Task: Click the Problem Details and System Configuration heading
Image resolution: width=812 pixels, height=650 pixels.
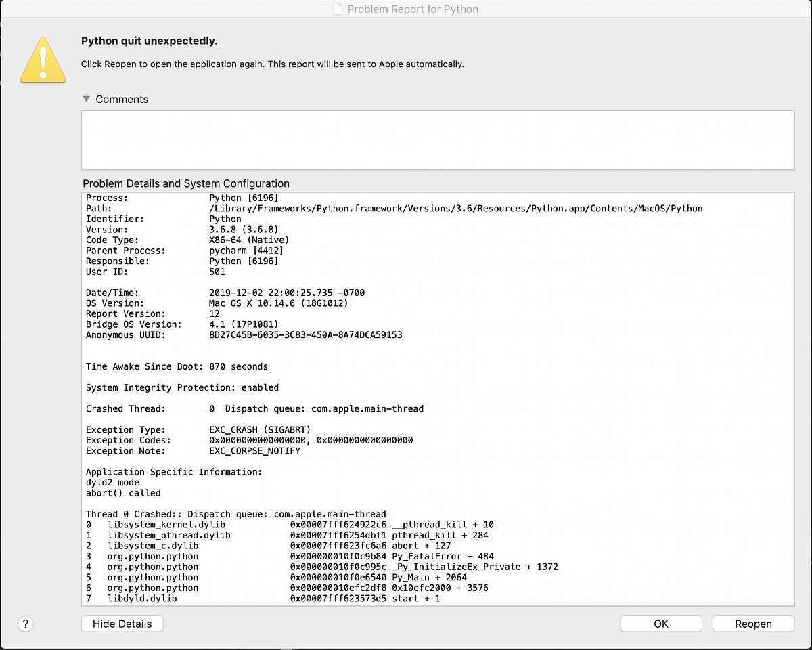Action: coord(186,183)
